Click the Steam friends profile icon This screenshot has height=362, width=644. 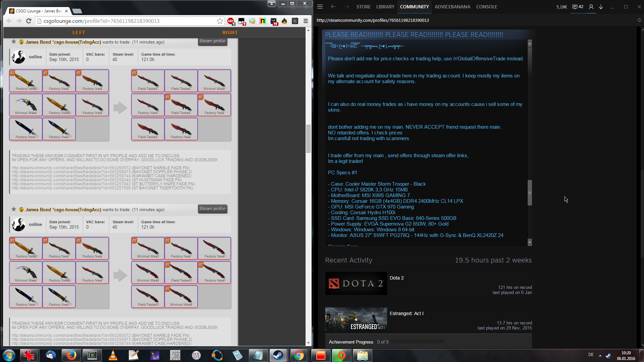(x=591, y=7)
